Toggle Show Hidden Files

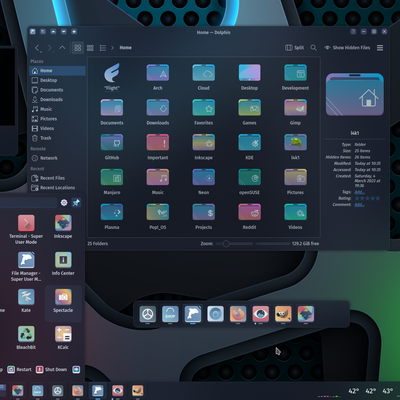tap(347, 48)
